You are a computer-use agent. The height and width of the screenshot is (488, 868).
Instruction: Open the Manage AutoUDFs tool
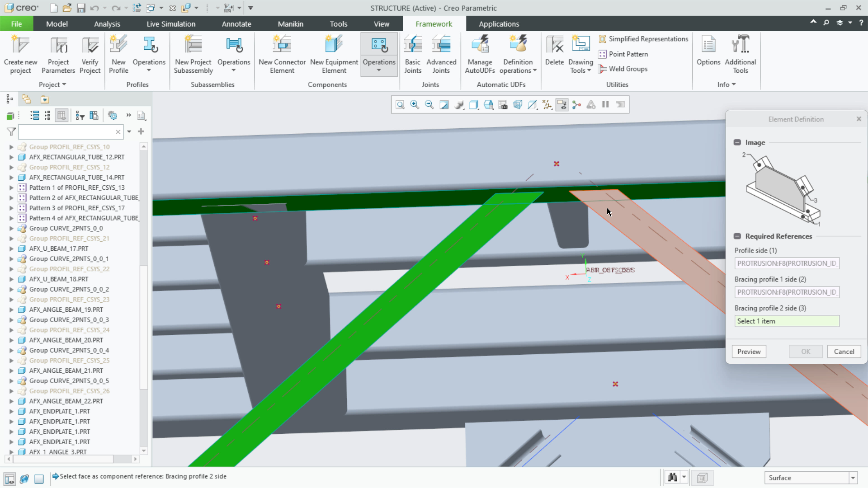pos(480,54)
